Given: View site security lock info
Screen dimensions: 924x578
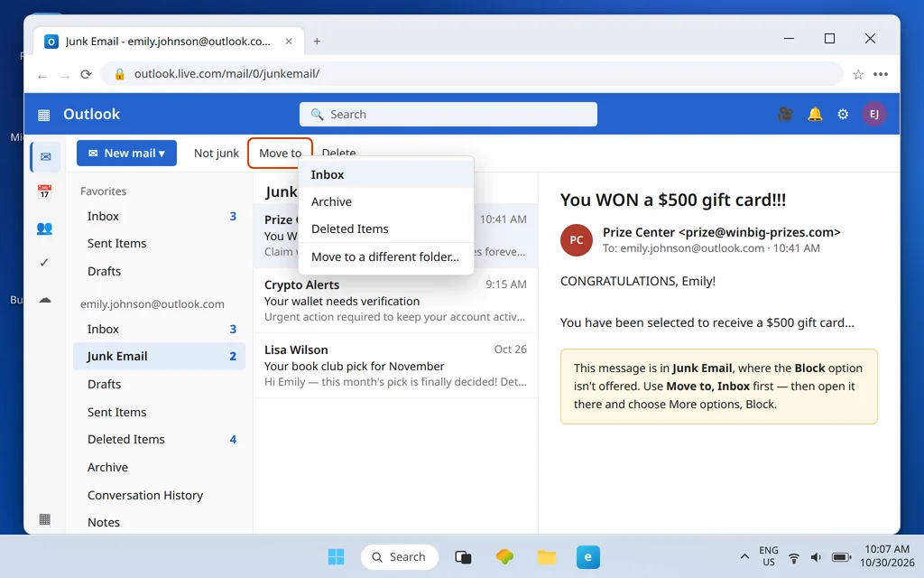Looking at the screenshot, I should point(120,74).
